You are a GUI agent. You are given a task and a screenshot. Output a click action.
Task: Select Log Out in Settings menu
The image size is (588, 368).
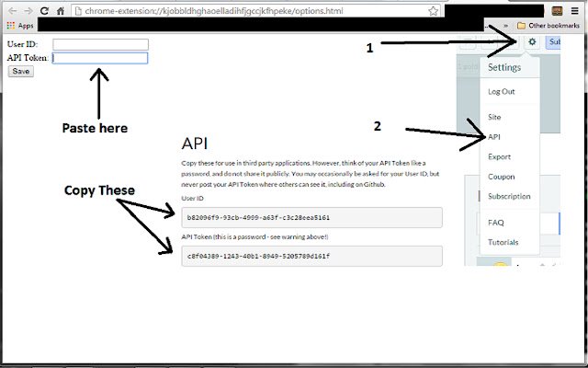tap(502, 91)
